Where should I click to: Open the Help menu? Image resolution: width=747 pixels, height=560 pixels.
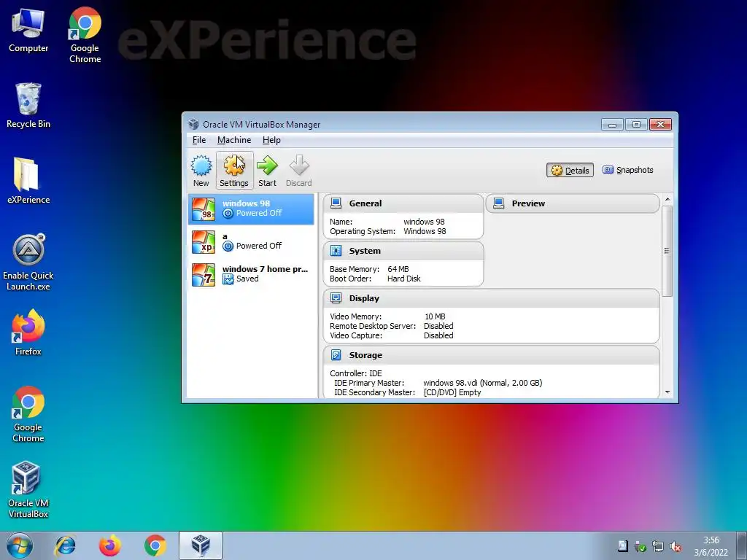click(271, 140)
